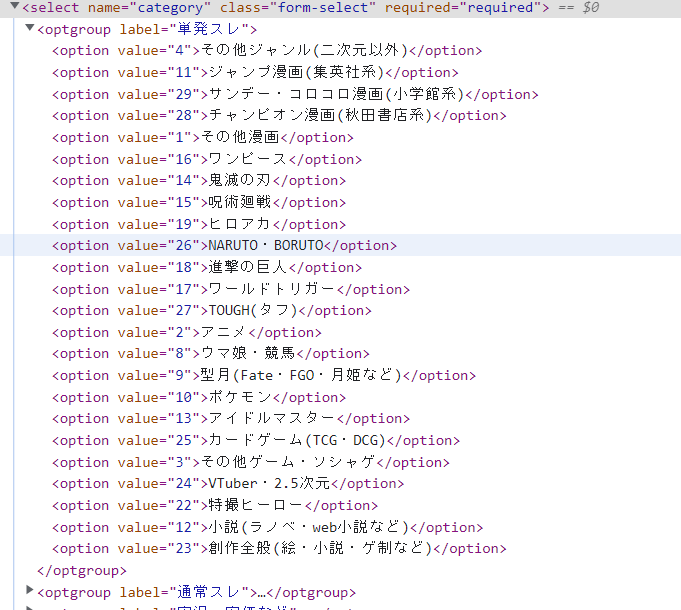Expand the 通常スレ optgroup node

[29, 592]
